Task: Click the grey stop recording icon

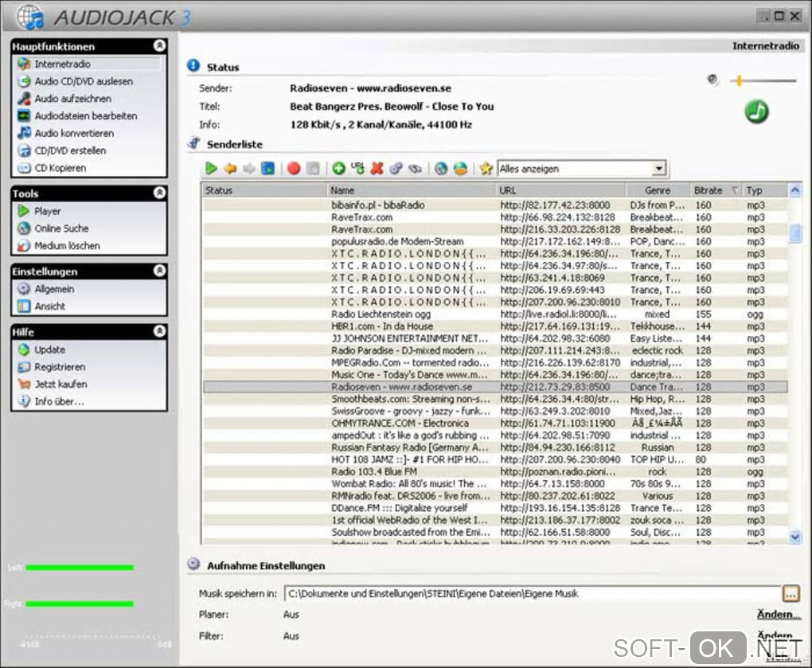Action: point(313,168)
